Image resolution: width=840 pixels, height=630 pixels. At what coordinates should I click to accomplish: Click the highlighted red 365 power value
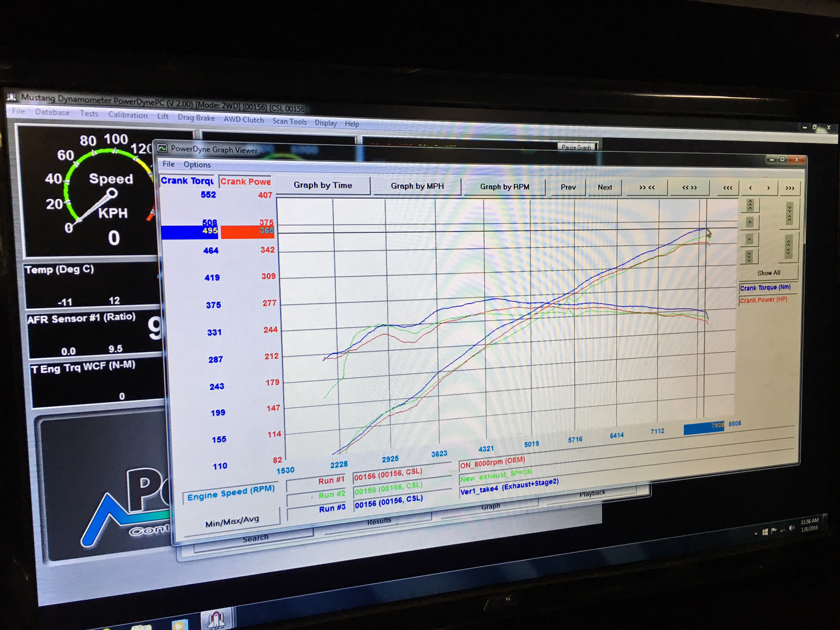coord(247,232)
